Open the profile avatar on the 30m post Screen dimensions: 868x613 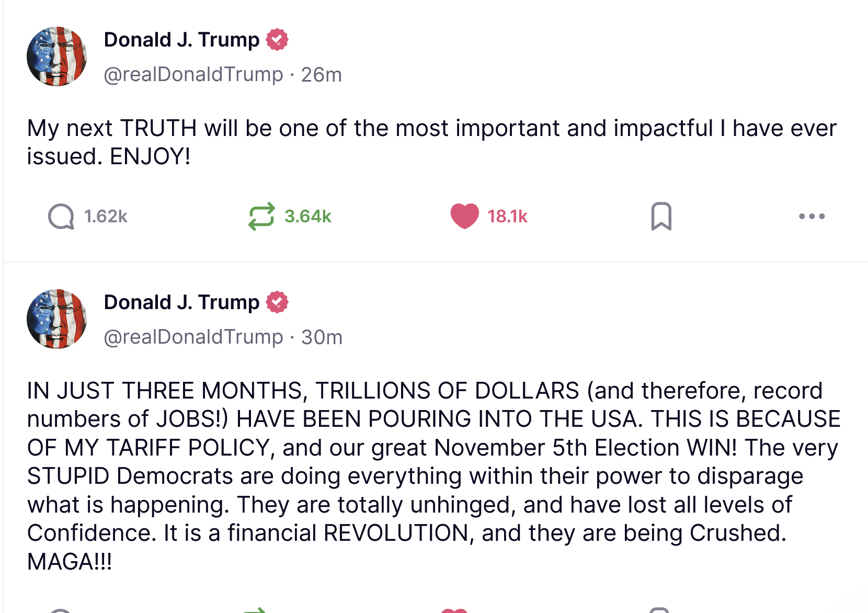click(56, 319)
